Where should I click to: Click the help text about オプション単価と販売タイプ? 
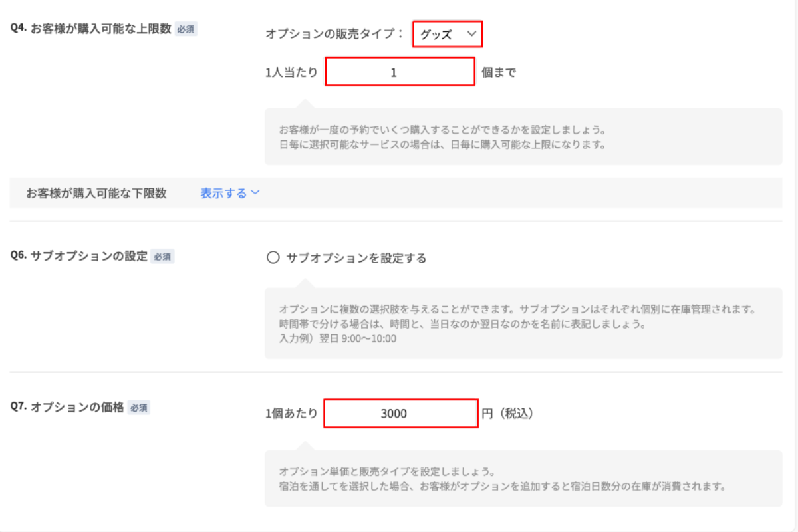[386, 472]
